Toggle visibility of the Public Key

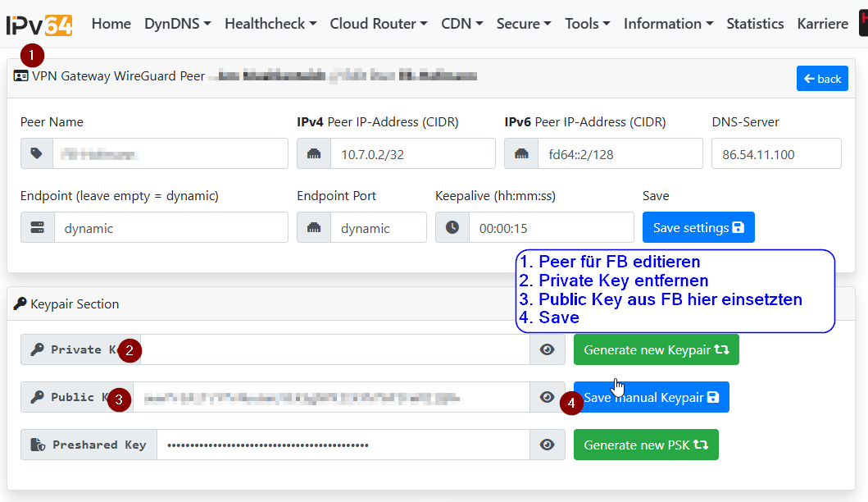(x=548, y=397)
